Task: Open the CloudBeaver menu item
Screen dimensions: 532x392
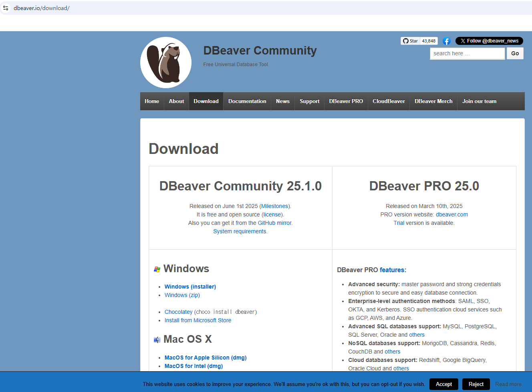Action: pos(389,101)
